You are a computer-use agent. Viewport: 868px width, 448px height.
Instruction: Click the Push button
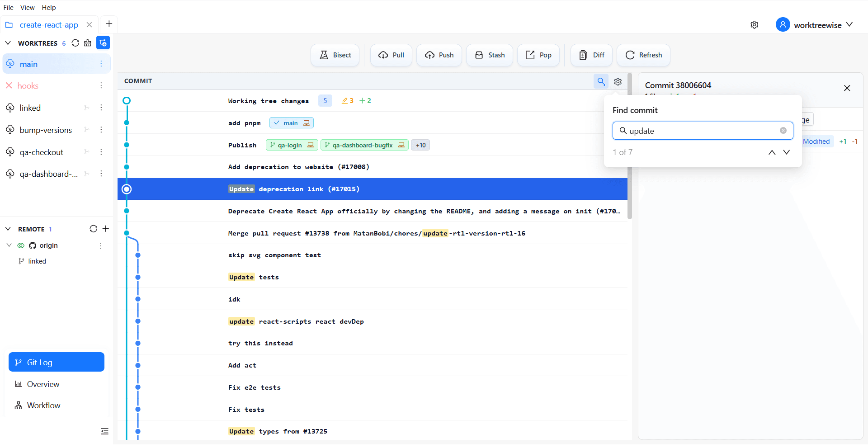coord(439,55)
